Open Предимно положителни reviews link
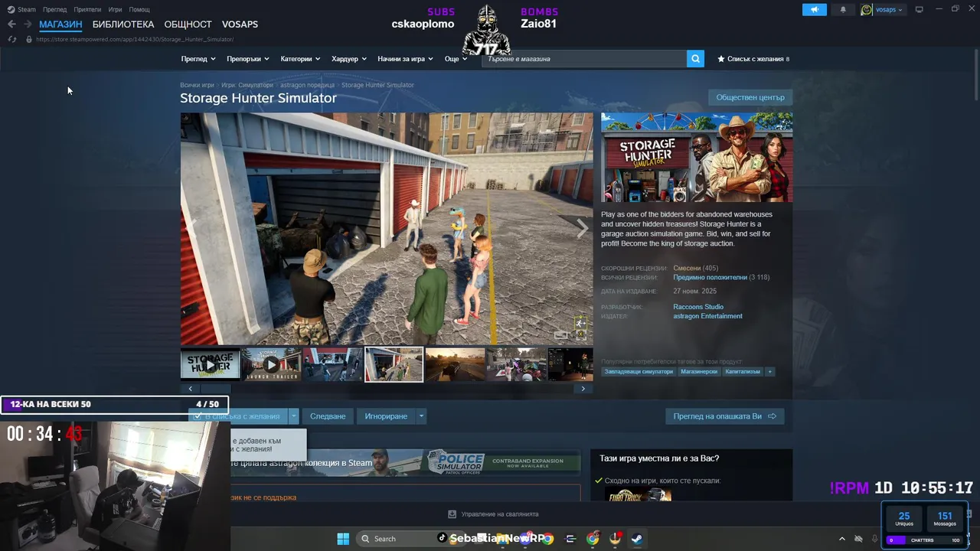This screenshot has width=980, height=551. click(x=710, y=278)
